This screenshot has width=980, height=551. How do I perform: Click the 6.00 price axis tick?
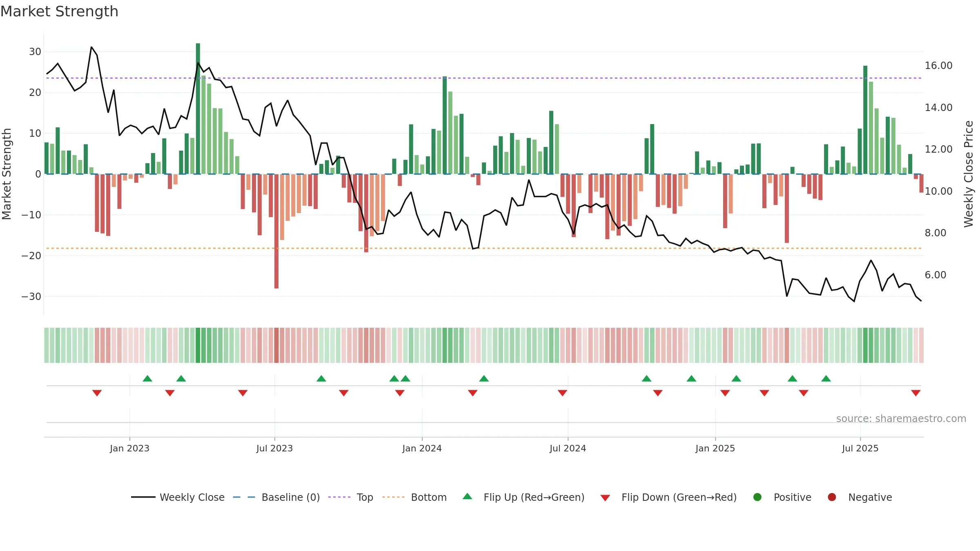point(935,275)
